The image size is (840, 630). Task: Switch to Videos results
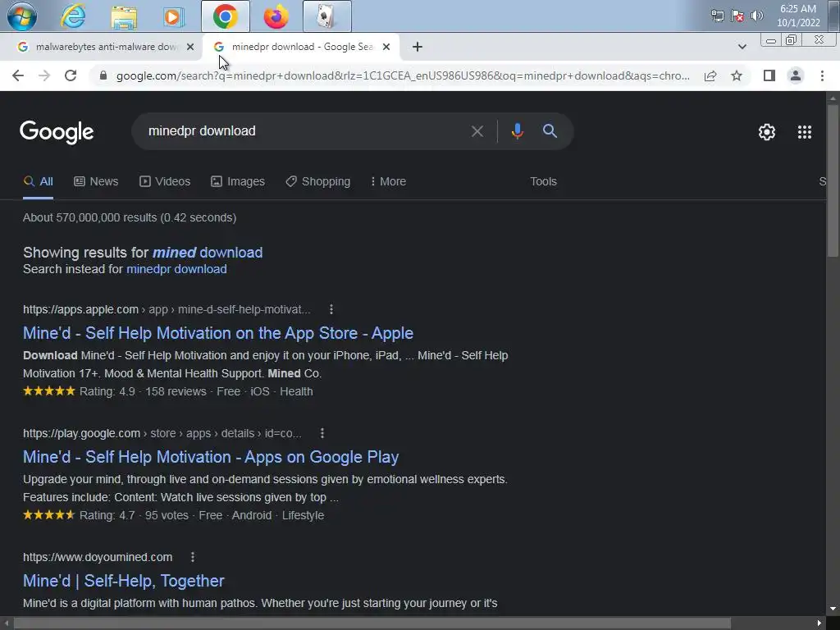tap(165, 181)
